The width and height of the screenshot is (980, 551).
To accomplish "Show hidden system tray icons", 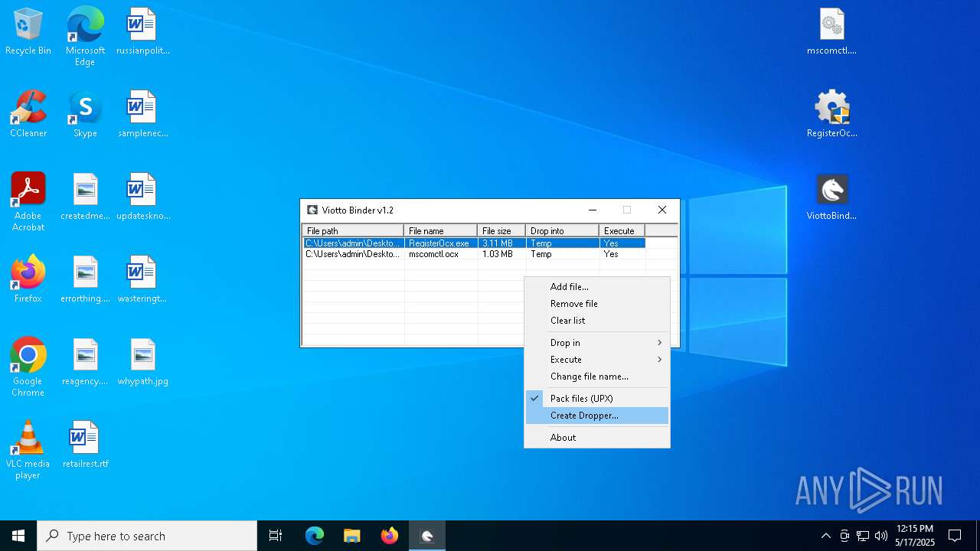I will (x=825, y=536).
